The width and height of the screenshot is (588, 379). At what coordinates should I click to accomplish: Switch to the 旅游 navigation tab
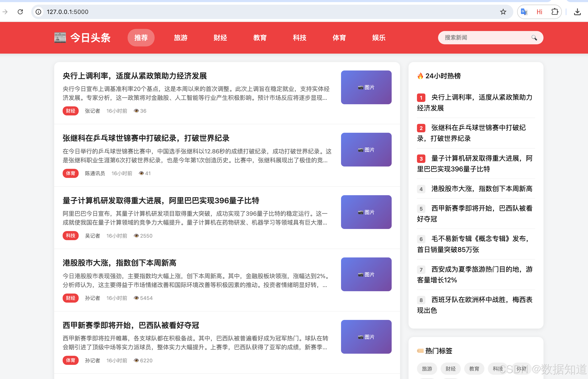point(181,38)
